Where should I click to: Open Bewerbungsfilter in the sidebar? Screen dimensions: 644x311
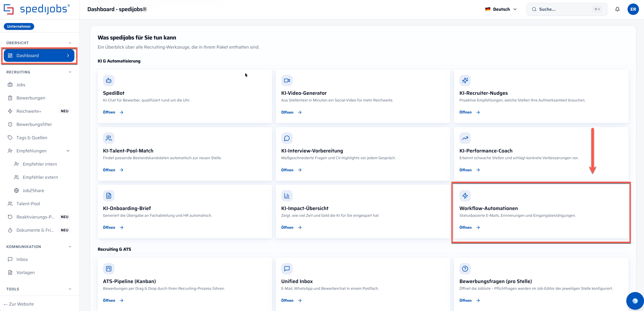(39, 124)
